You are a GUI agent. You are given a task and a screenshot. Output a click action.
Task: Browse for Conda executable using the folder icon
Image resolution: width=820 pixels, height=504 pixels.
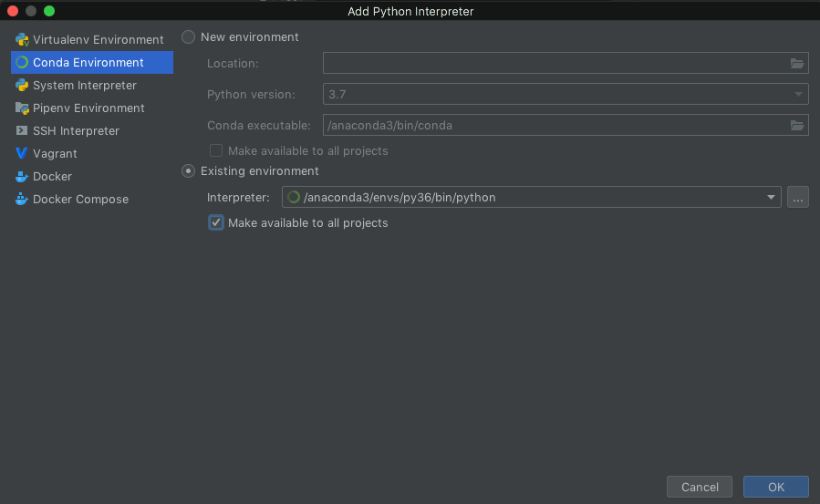click(x=797, y=125)
